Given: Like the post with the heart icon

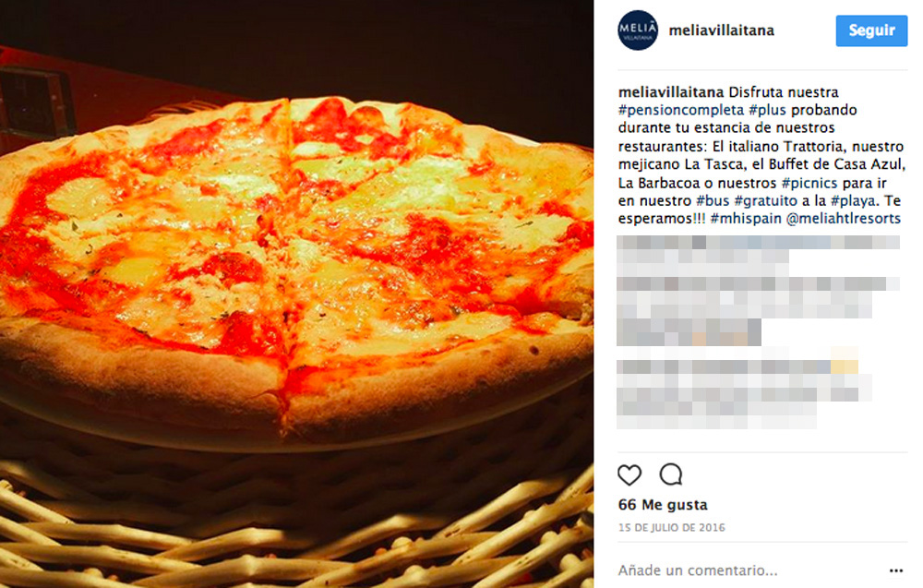Looking at the screenshot, I should 629,475.
